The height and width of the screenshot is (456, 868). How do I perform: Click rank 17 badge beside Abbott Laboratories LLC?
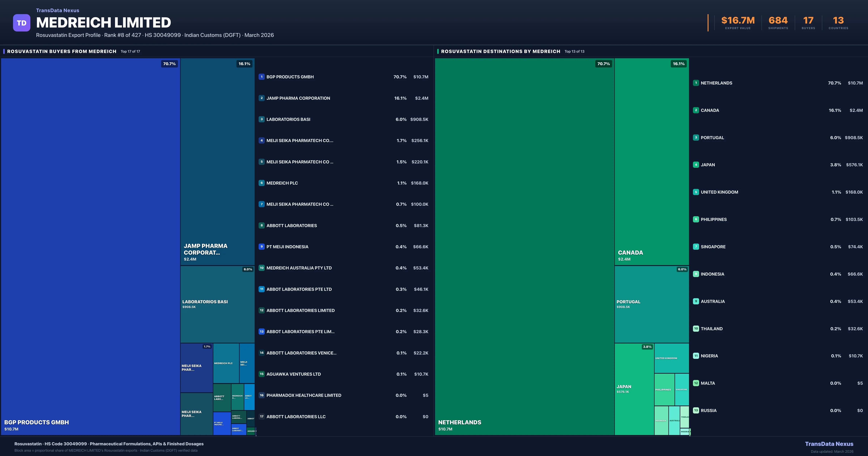point(261,417)
